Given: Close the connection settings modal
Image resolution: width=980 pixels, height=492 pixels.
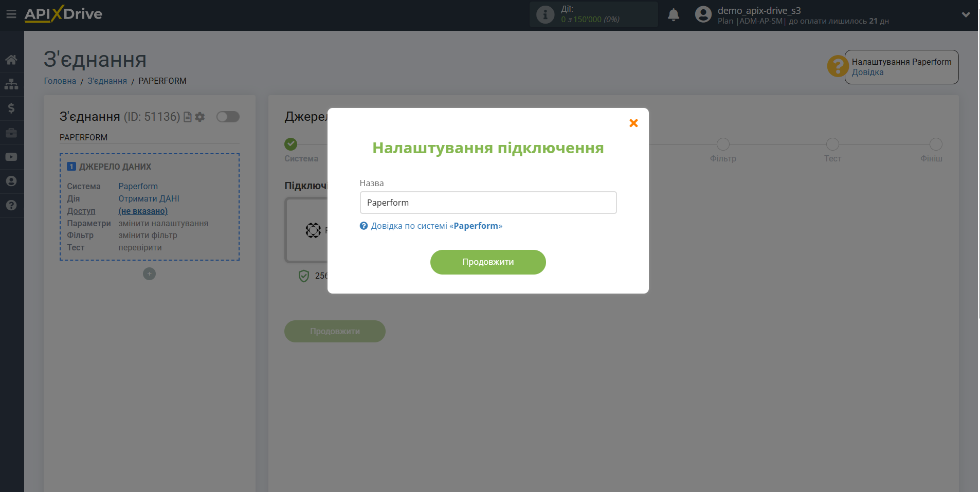Looking at the screenshot, I should click(633, 123).
